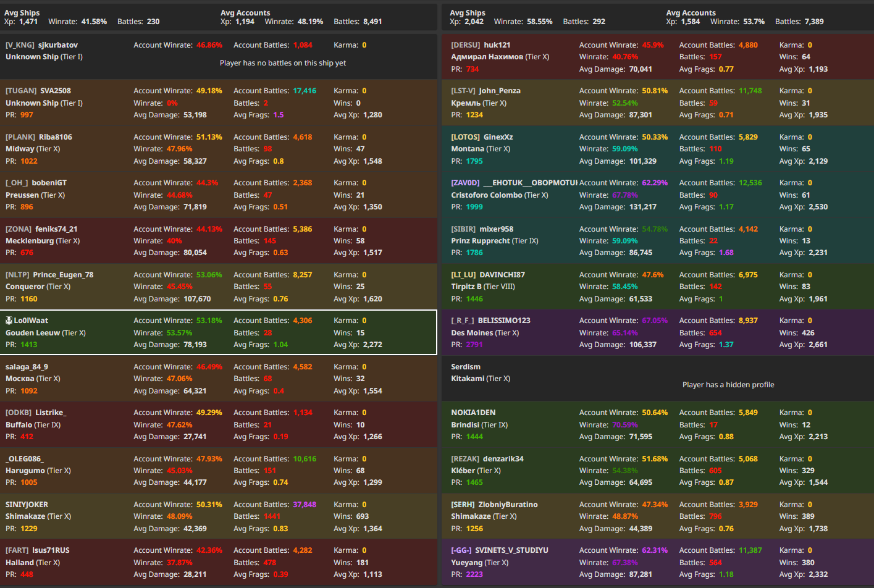The height and width of the screenshot is (588, 874).
Task: Click player name fenik​s74_21
Action: 56,229
